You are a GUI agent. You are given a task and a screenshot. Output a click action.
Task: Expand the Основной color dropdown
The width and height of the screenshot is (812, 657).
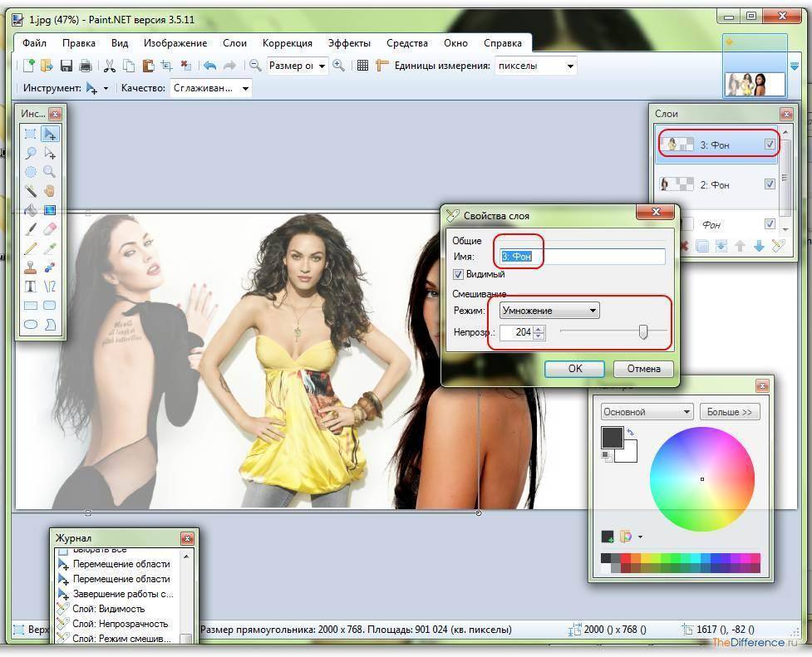click(x=647, y=412)
